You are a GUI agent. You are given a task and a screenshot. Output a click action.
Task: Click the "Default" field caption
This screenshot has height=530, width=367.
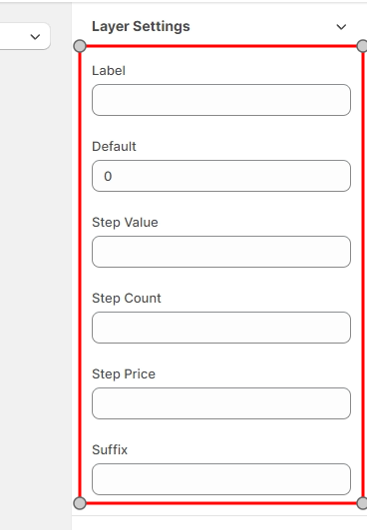pyautogui.click(x=114, y=147)
